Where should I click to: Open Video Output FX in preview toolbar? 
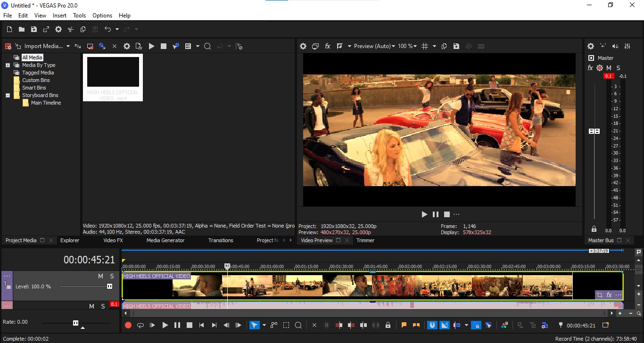point(328,46)
